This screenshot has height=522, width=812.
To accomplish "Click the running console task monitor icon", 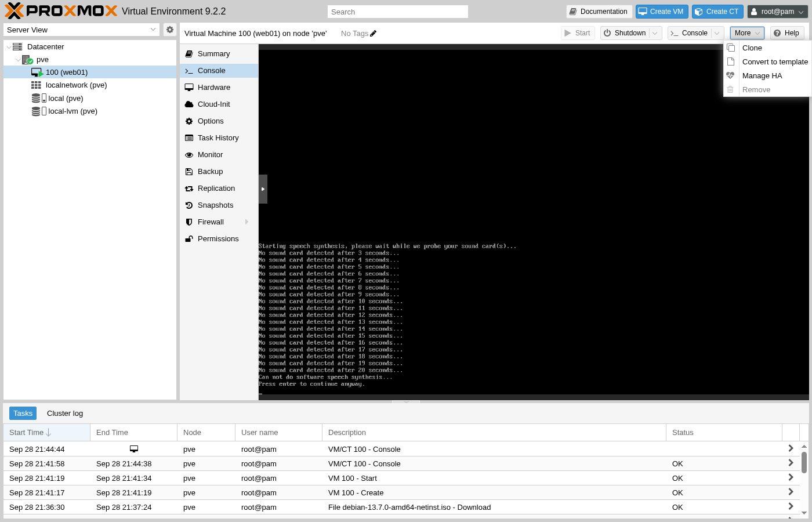I will tap(134, 449).
